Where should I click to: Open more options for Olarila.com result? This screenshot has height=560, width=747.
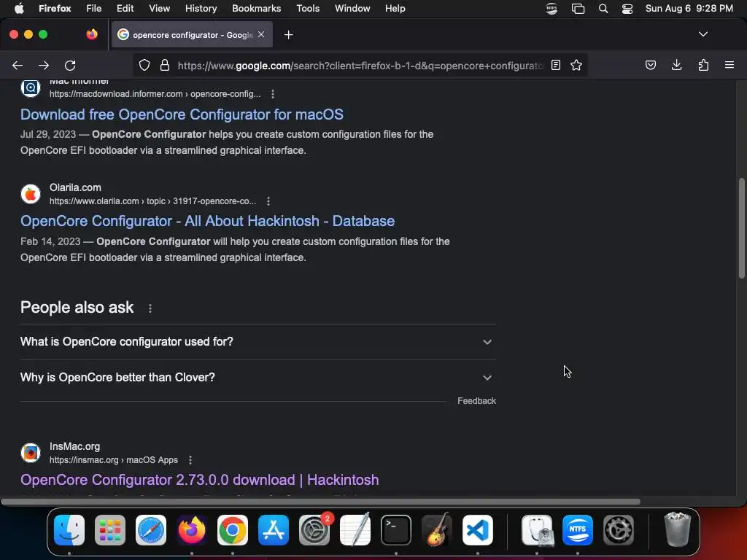268,201
